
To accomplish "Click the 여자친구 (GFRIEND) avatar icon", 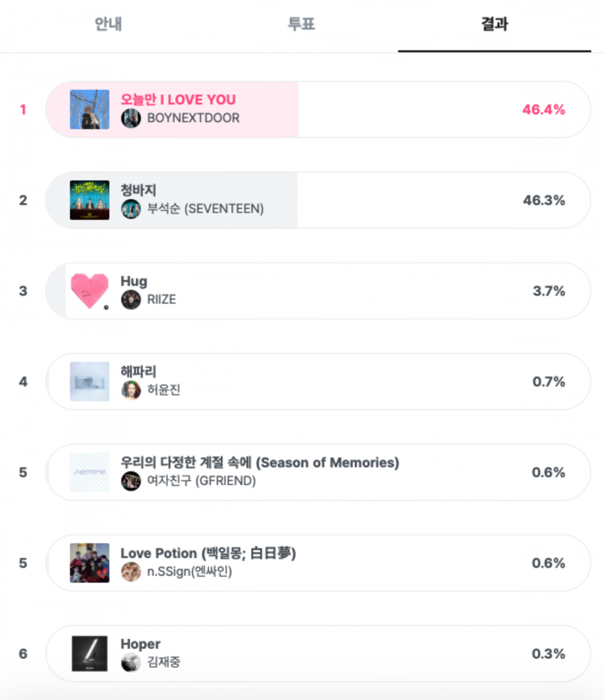I will point(131,481).
